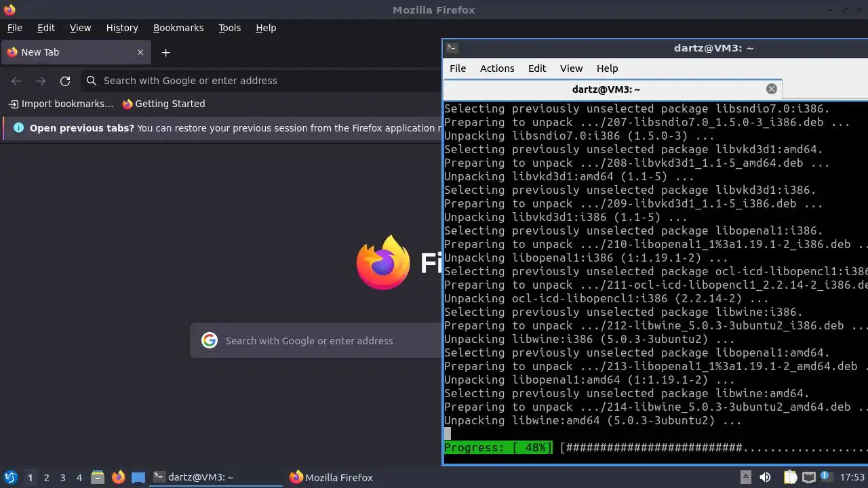Click the Firefox logo on new tab page
The width and height of the screenshot is (868, 488).
383,262
